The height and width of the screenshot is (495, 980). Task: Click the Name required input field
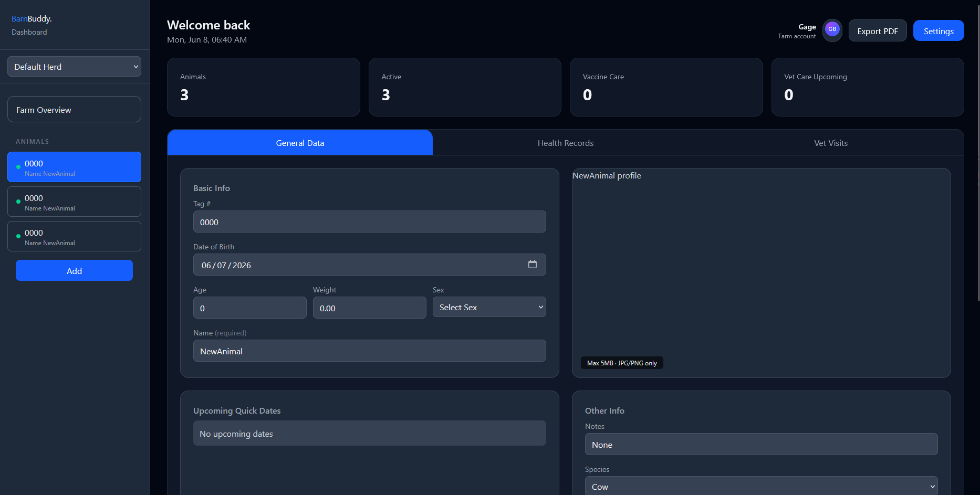[369, 351]
